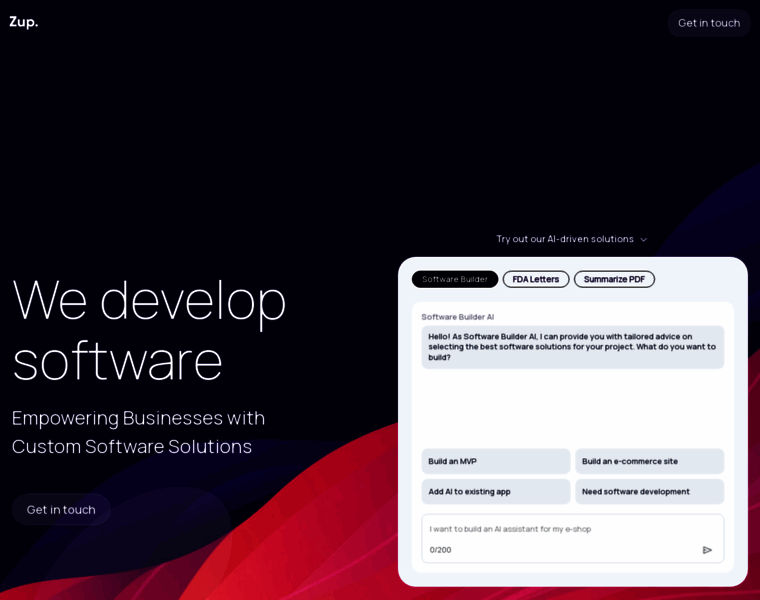Image resolution: width=760 pixels, height=600 pixels.
Task: Click Get in touch below the hero text
Action: click(61, 509)
